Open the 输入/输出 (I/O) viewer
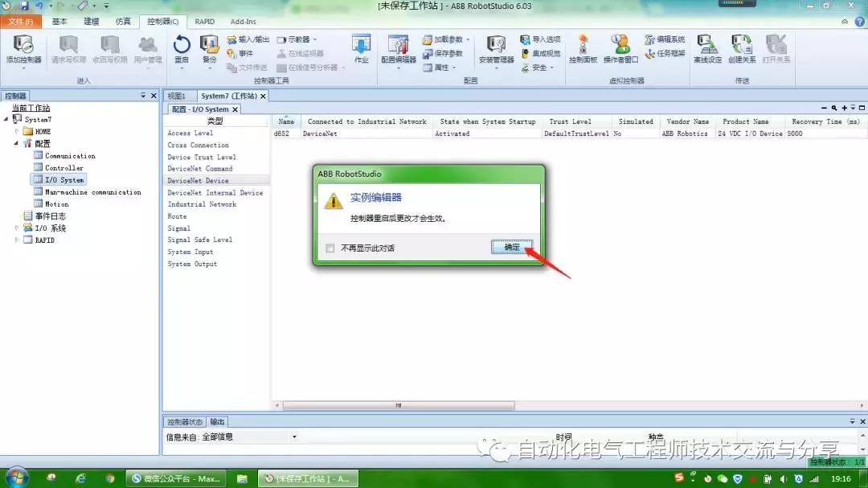The image size is (868, 488). pyautogui.click(x=248, y=39)
